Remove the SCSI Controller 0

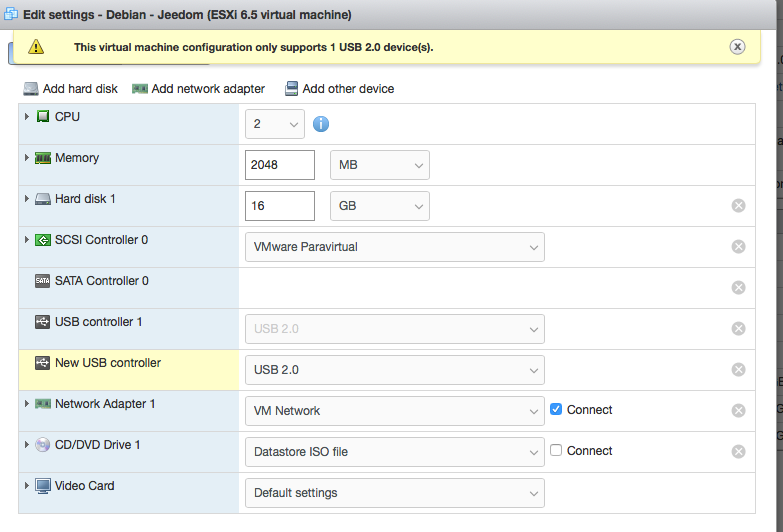coord(739,247)
